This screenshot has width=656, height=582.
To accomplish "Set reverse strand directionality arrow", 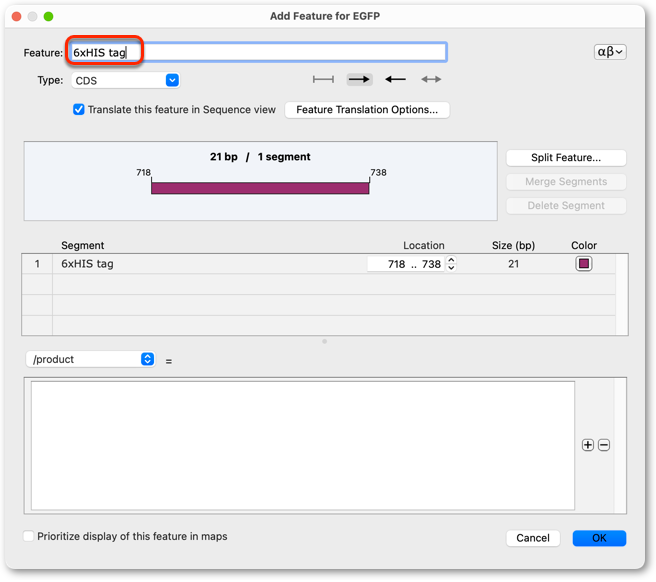I will [x=395, y=79].
